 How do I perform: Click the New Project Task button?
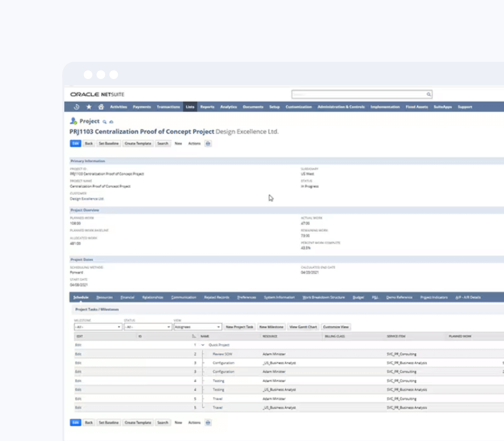239,327
